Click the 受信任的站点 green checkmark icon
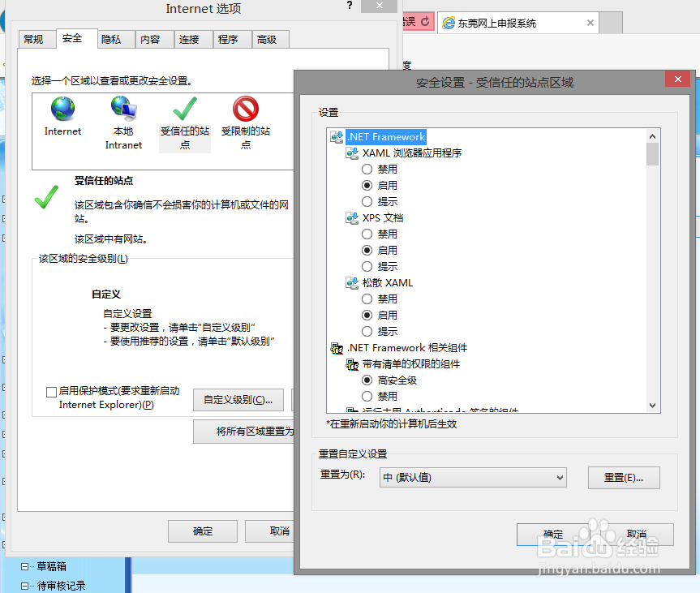Viewport: 700px width, 593px height. tap(184, 109)
